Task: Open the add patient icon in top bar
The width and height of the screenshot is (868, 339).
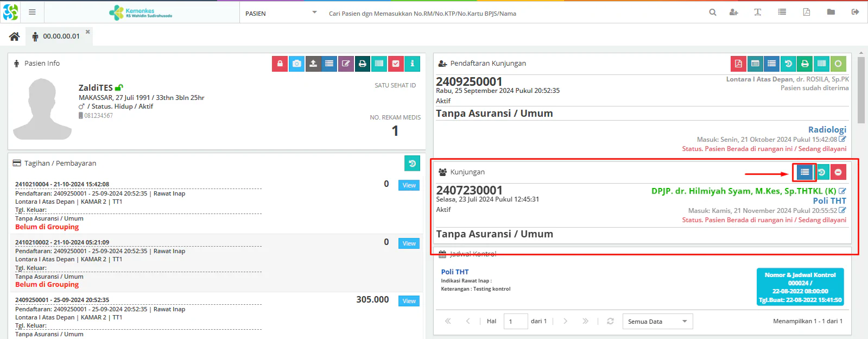Action: 734,12
